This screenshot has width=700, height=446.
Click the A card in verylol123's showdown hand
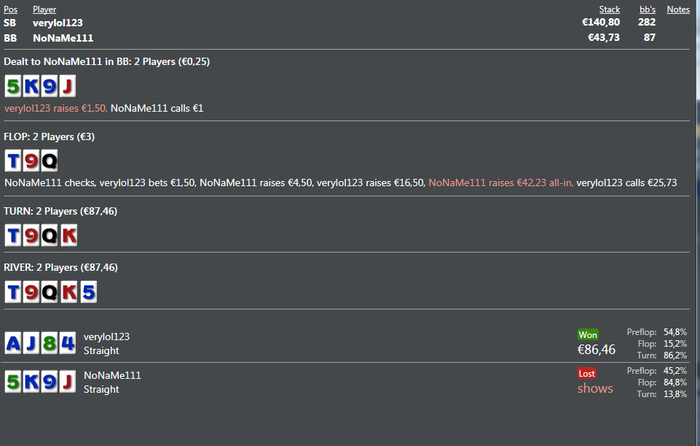pyautogui.click(x=13, y=344)
